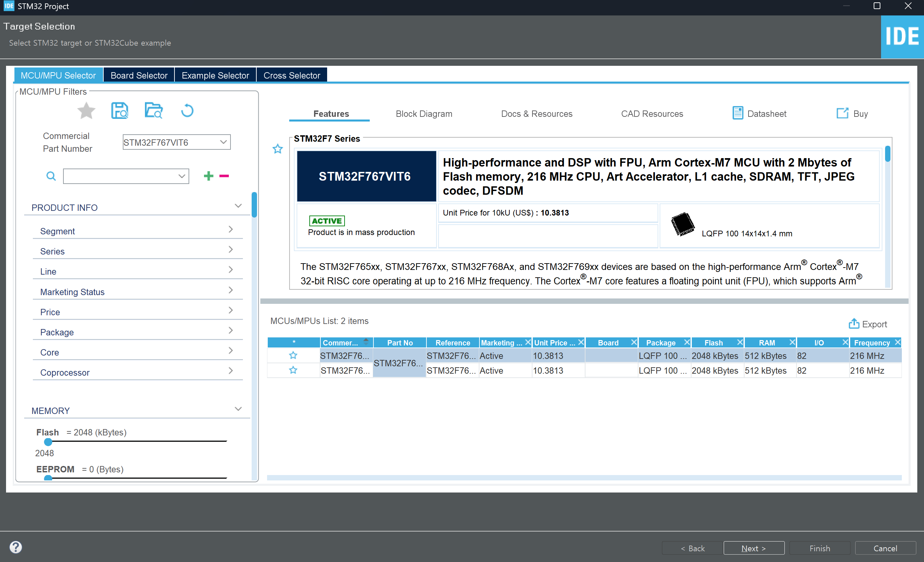Switch to the Example Selector tab
This screenshot has width=924, height=562.
tap(215, 75)
